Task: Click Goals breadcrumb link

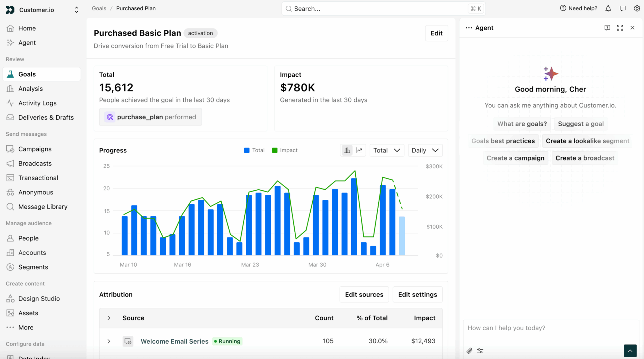Action: pos(99,8)
